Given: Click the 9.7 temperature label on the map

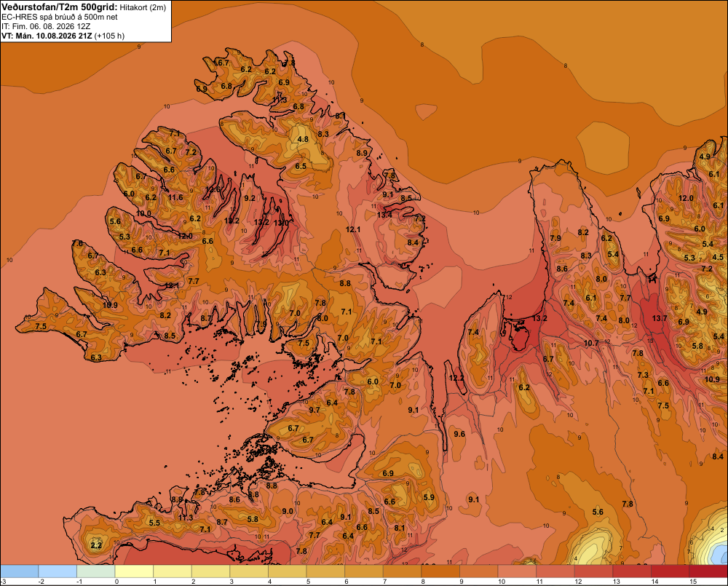Looking at the screenshot, I should click(x=314, y=410).
